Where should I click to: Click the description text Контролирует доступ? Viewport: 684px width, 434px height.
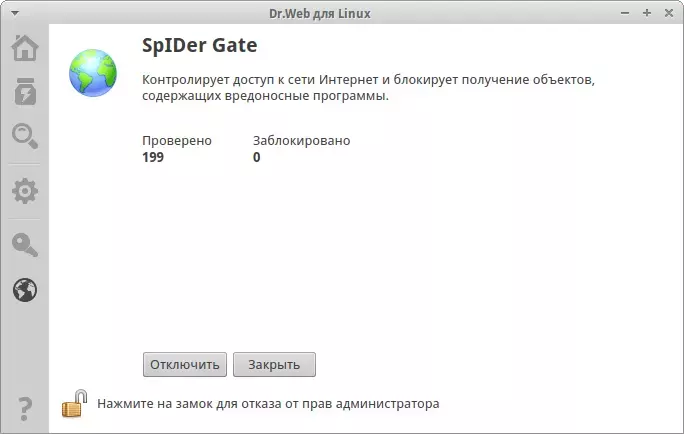[x=368, y=87]
